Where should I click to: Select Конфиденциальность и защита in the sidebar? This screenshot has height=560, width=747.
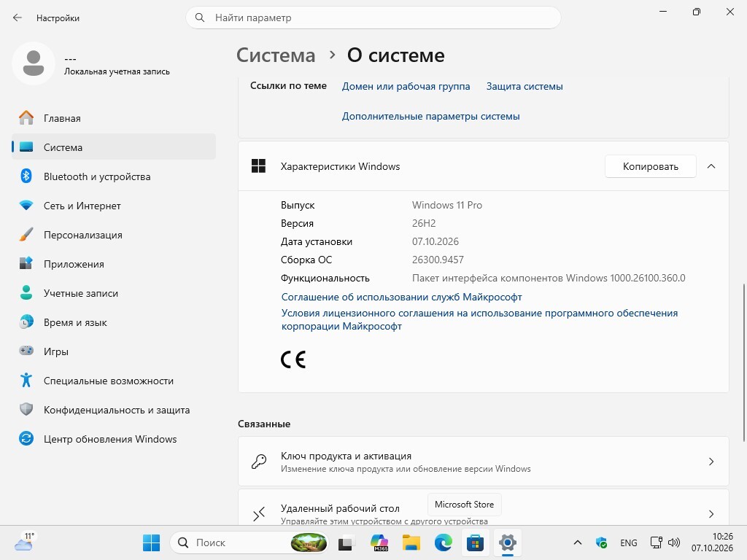click(x=113, y=410)
